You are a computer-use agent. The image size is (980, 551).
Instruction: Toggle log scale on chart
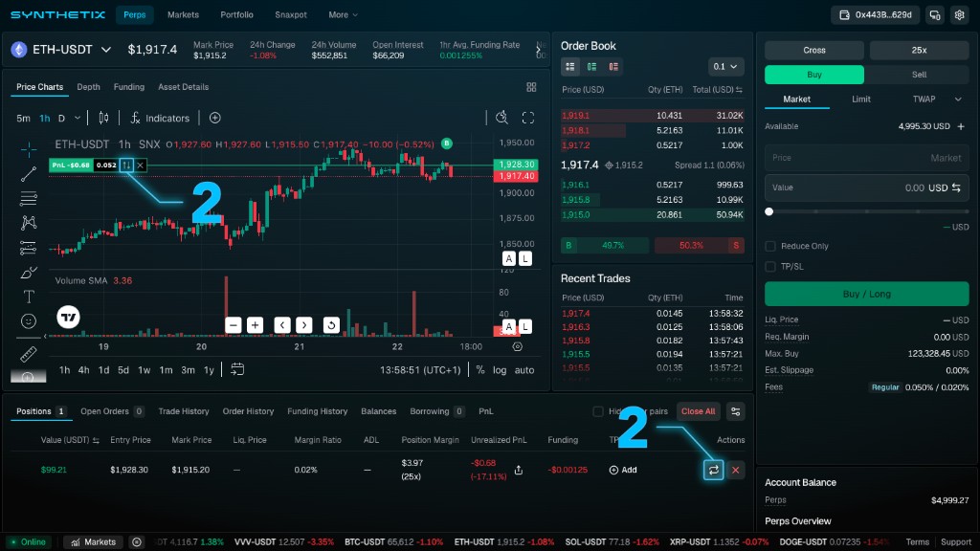point(500,370)
